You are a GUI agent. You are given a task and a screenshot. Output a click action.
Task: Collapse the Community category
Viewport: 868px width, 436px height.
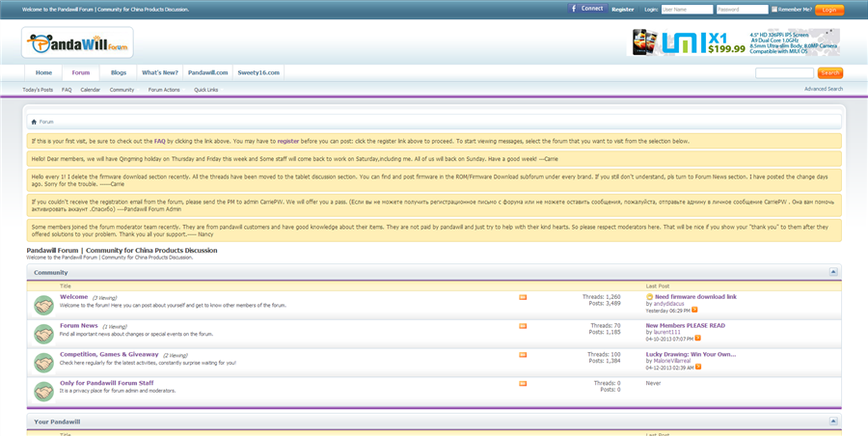(833, 272)
